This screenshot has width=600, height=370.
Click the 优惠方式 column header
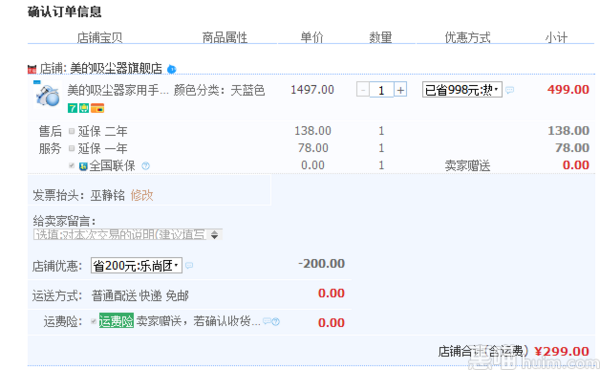(x=467, y=37)
